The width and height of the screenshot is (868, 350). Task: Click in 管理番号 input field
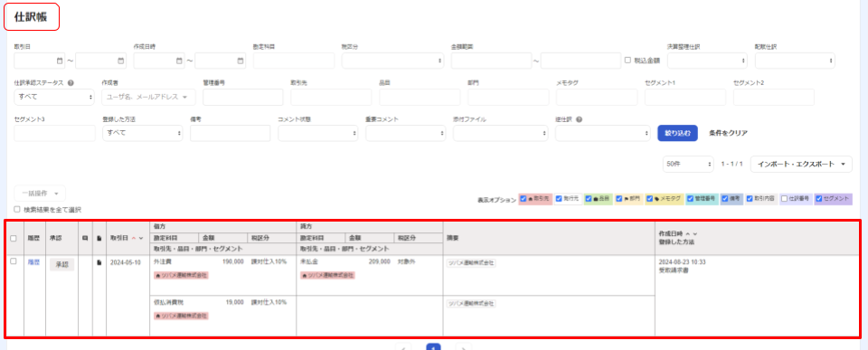243,97
